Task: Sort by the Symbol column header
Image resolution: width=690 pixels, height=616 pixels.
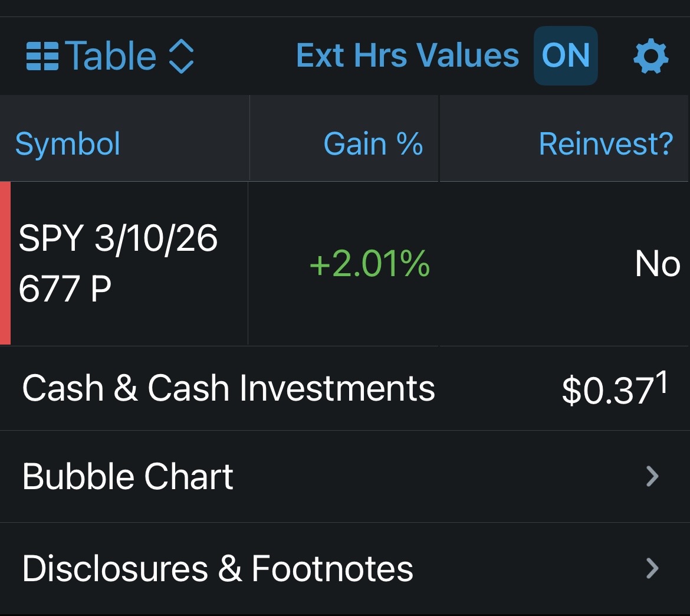Action: point(67,143)
